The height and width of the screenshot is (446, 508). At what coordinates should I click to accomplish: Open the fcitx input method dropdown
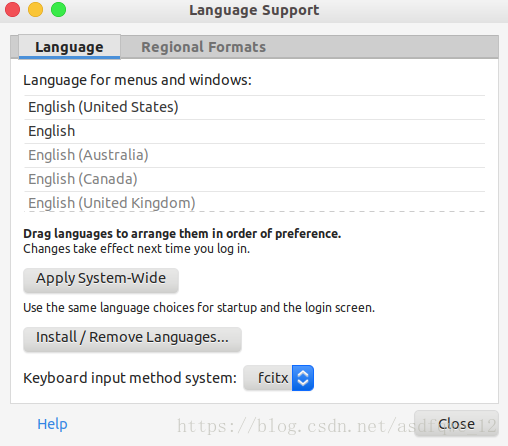(x=279, y=378)
